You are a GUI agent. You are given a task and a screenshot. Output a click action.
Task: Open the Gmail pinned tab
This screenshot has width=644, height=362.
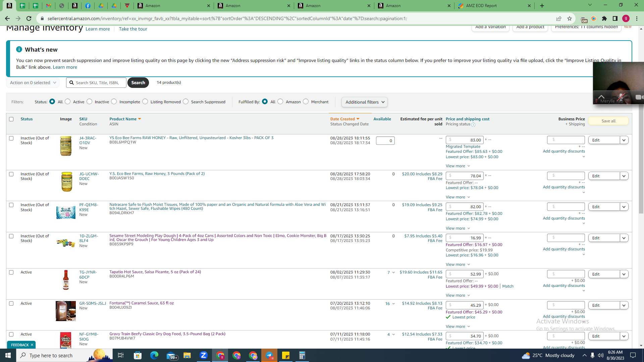(49, 6)
